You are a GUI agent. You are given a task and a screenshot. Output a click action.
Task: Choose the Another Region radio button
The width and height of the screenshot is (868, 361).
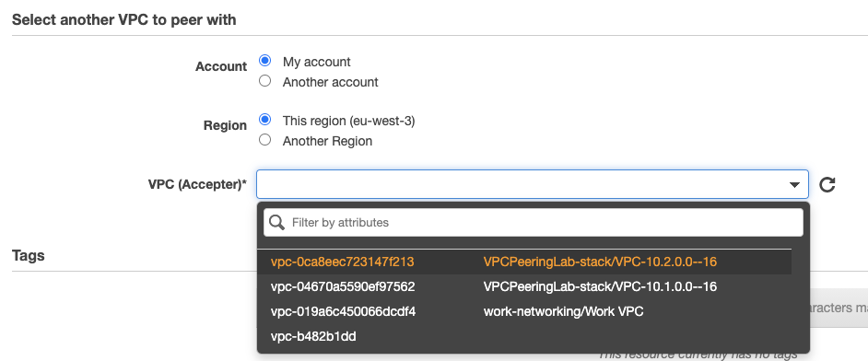click(265, 140)
